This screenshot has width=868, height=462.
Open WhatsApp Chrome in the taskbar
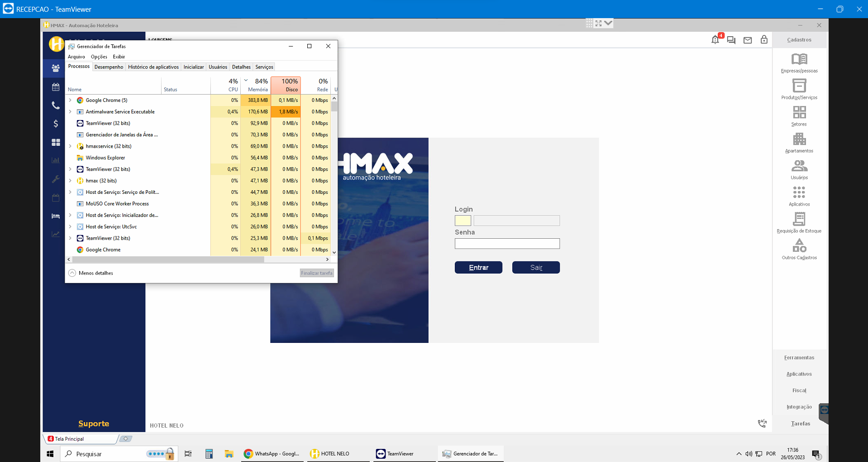[272, 454]
